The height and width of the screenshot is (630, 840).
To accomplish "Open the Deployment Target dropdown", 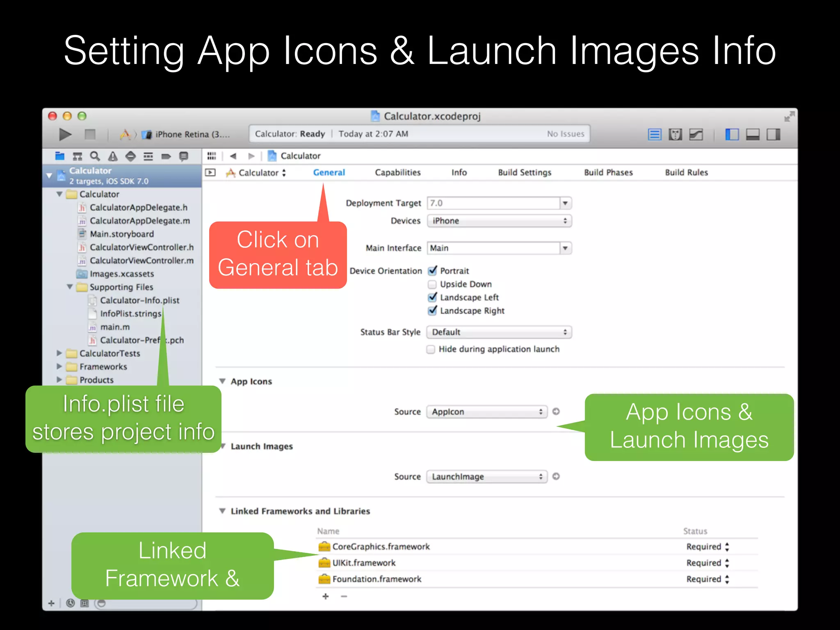I will click(x=565, y=203).
